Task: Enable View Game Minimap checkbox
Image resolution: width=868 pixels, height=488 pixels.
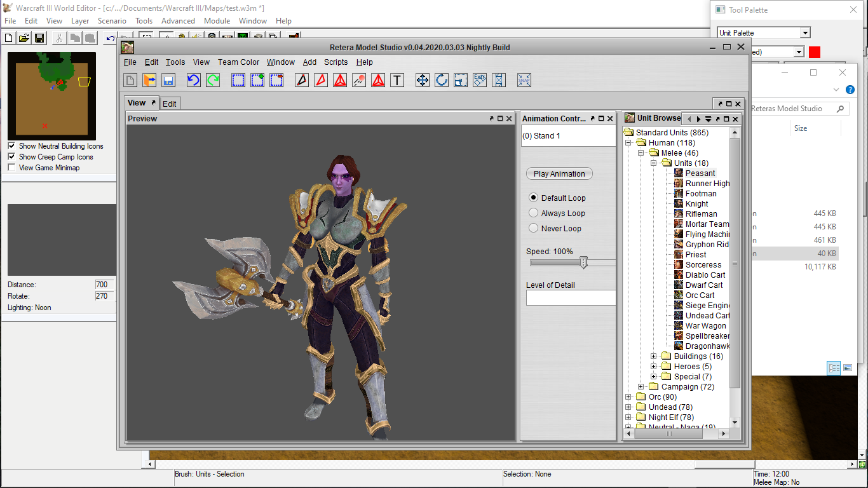Action: coord(11,168)
